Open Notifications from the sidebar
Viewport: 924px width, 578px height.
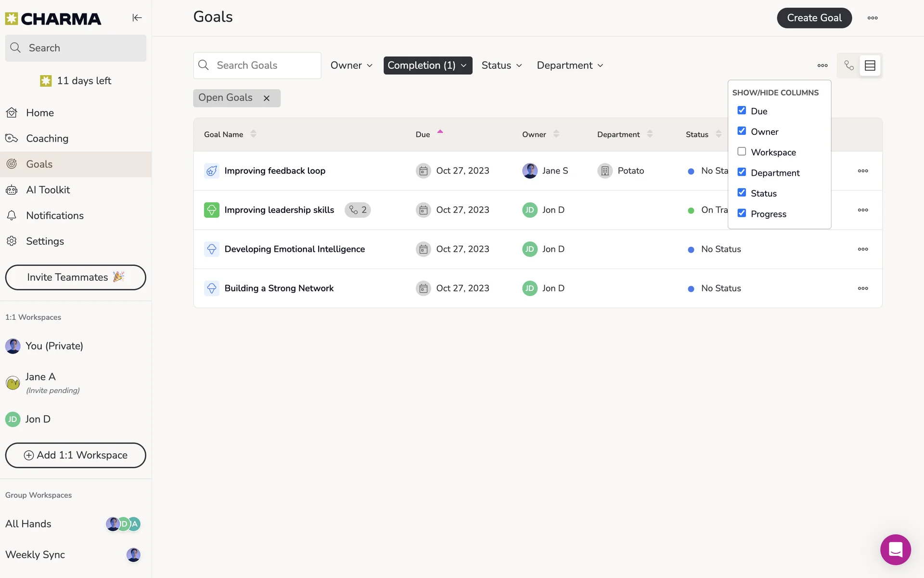tap(54, 216)
